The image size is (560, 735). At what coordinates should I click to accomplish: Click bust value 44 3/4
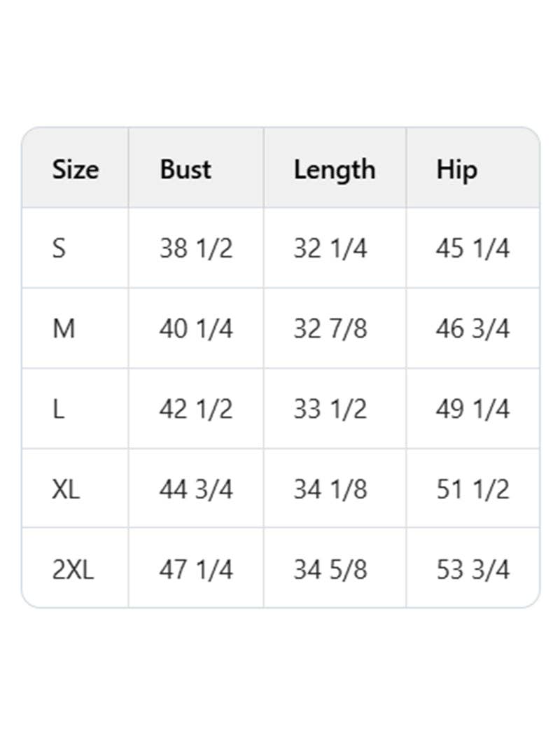[x=196, y=489]
